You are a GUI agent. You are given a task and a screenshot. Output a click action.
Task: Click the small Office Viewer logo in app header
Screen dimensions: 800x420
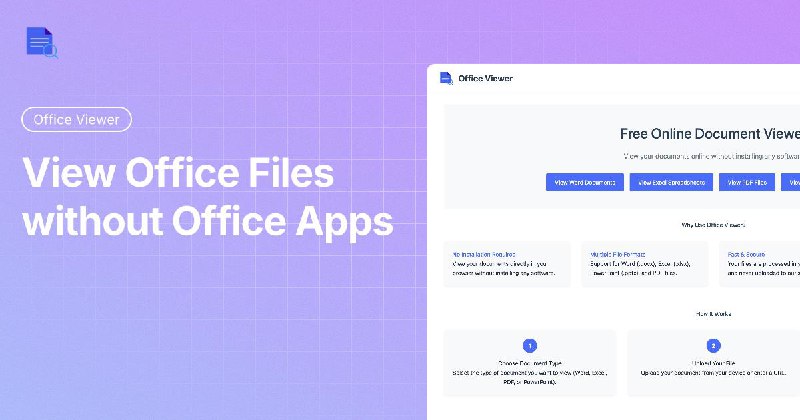pyautogui.click(x=445, y=80)
